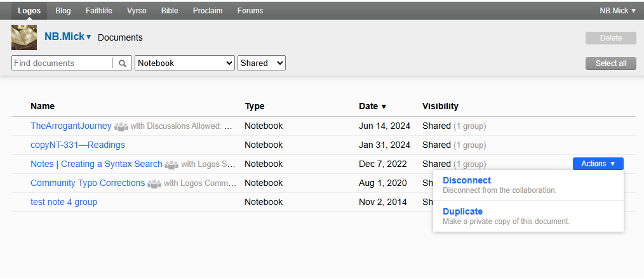Sort by the Type column header

(x=255, y=106)
